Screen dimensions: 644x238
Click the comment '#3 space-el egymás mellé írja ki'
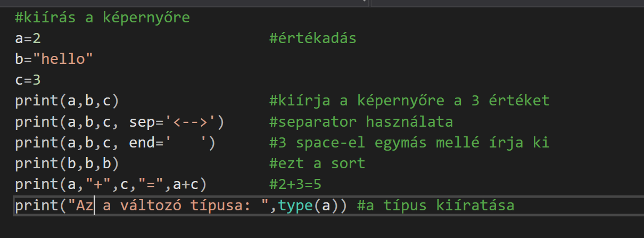(x=409, y=143)
